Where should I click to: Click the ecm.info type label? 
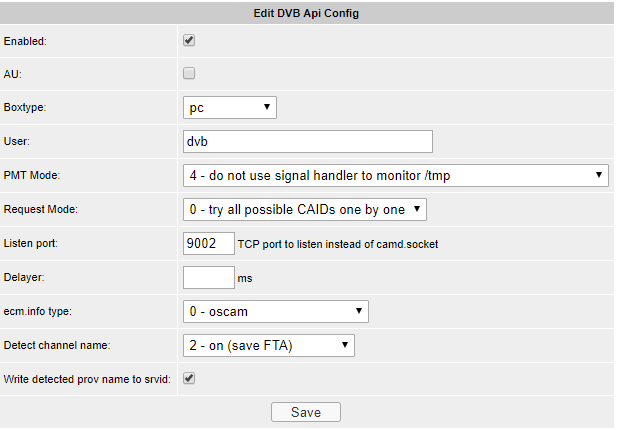[x=40, y=311]
